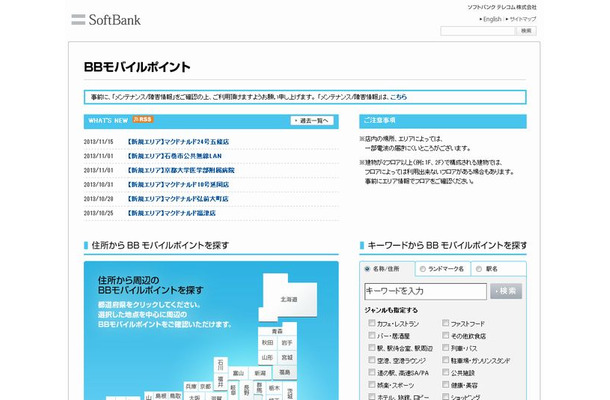Check the 公共施設 genre box

pyautogui.click(x=445, y=372)
